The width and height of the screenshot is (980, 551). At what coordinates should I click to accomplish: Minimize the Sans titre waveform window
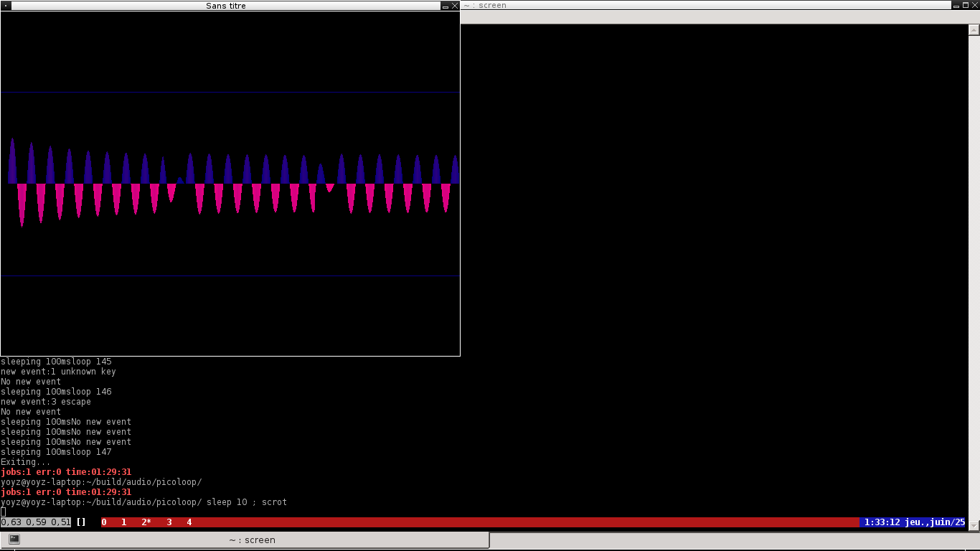point(446,6)
